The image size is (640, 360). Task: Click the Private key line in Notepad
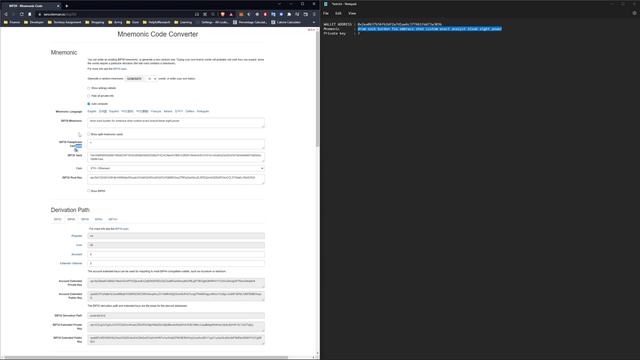coord(342,33)
